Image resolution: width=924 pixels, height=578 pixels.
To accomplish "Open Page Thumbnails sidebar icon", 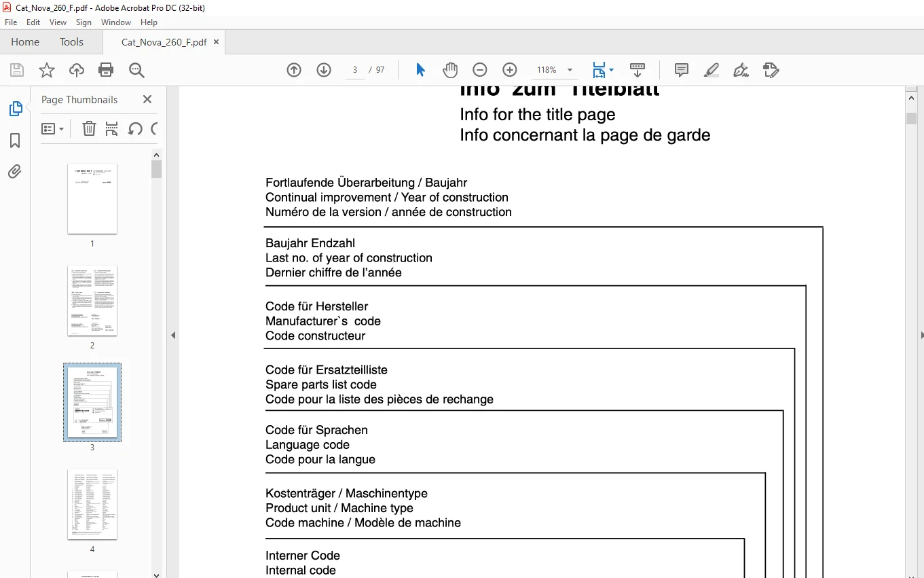I will (x=15, y=109).
